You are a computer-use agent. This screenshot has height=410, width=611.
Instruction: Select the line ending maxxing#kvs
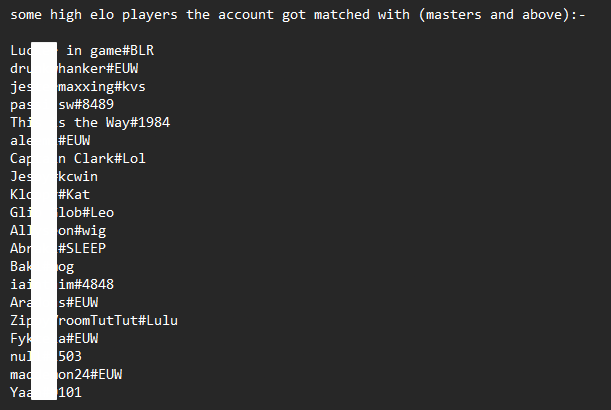coord(78,87)
